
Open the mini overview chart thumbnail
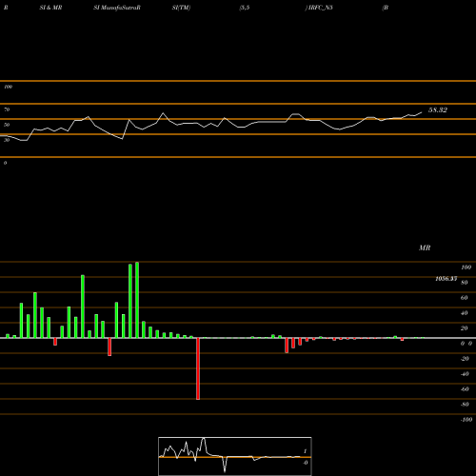coord(235,456)
